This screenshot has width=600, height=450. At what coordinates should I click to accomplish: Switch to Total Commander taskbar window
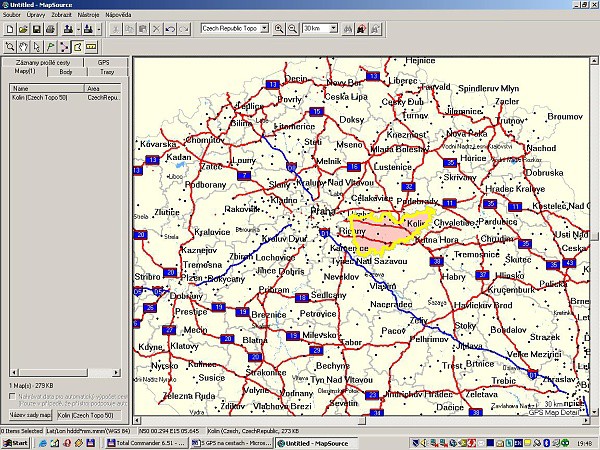147,443
